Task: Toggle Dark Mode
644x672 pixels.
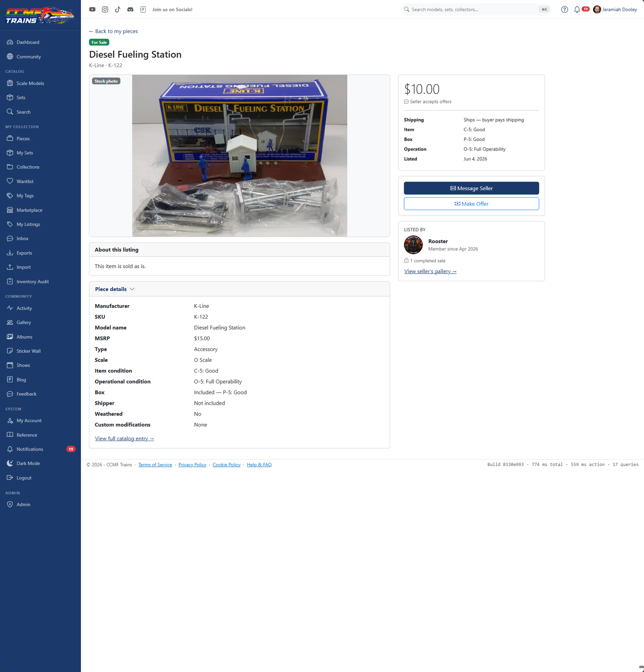Action: 40,464
